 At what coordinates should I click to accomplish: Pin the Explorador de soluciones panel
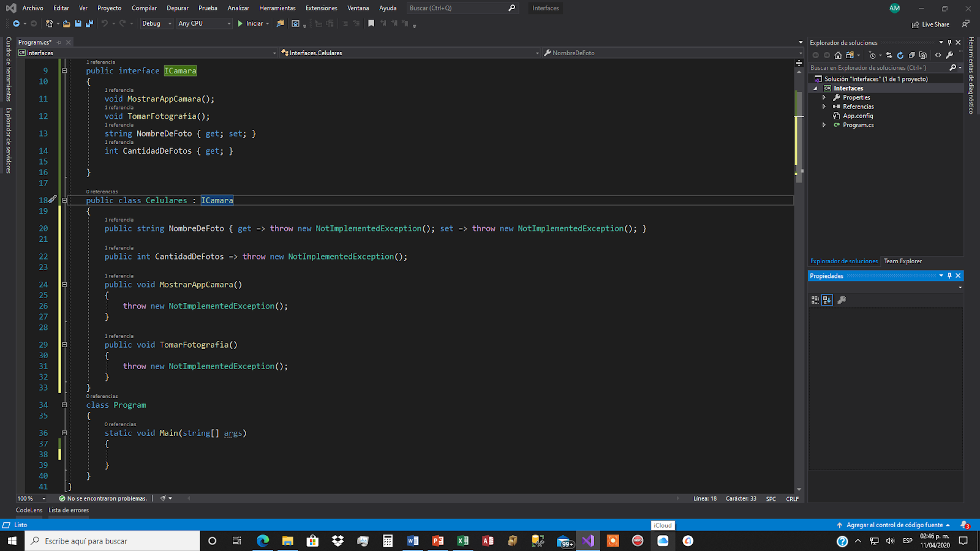pos(950,42)
